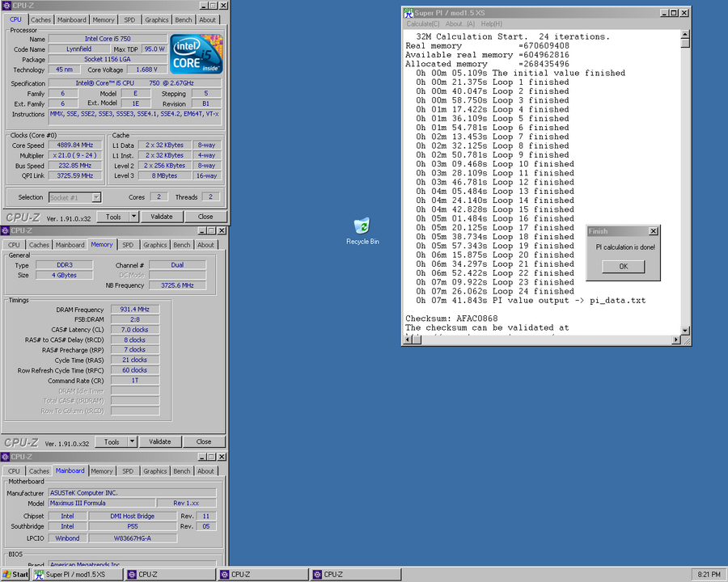Open the Help(H) menu in Super PI
728x582 pixels.
(x=491, y=24)
